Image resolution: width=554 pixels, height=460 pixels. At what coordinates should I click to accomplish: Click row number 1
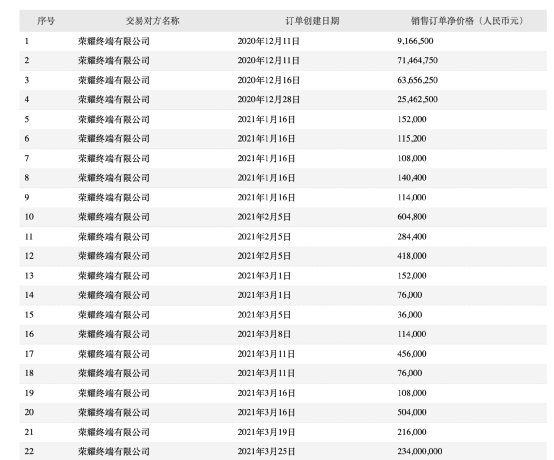tap(26, 41)
